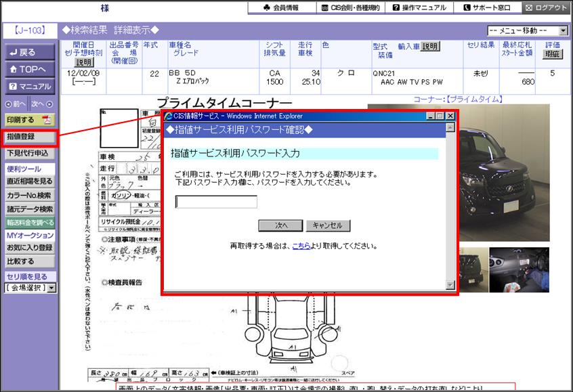The width and height of the screenshot is (573, 392).
Task: Click the キャンセル button in dialog
Action: [328, 225]
